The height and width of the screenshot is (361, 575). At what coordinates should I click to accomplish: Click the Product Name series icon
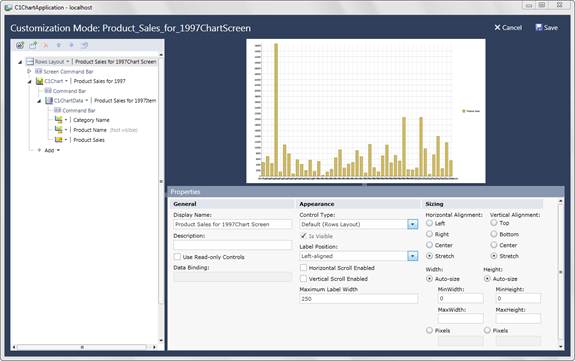click(58, 130)
